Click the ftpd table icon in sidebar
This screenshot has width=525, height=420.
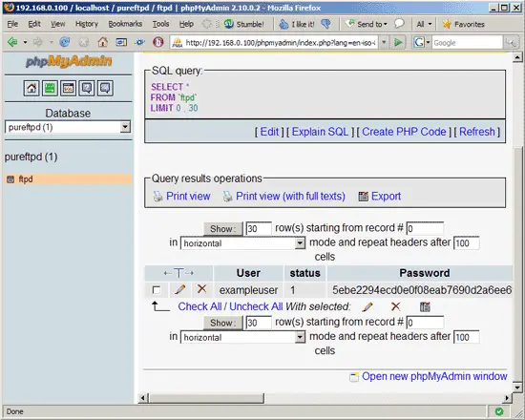click(x=10, y=179)
